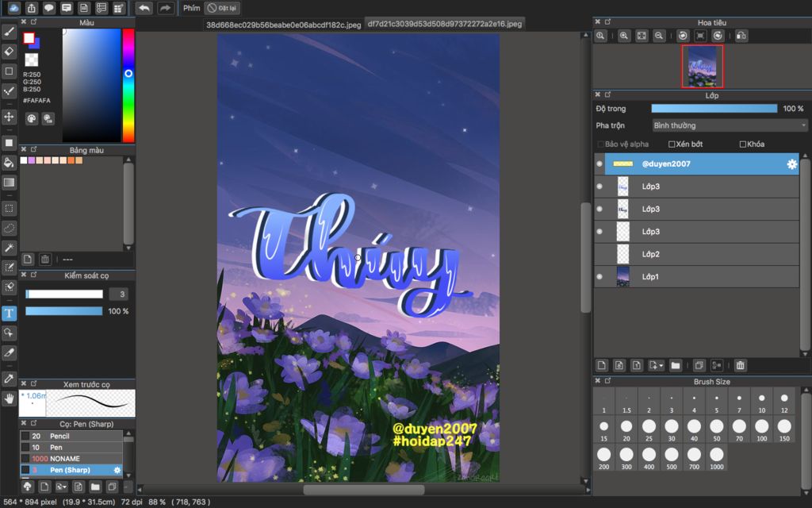Fit canvas to window in Navigator
The image size is (812, 508).
click(642, 36)
